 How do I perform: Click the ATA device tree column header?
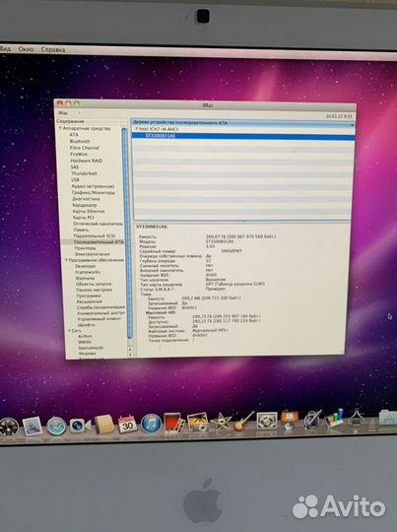tap(242, 122)
